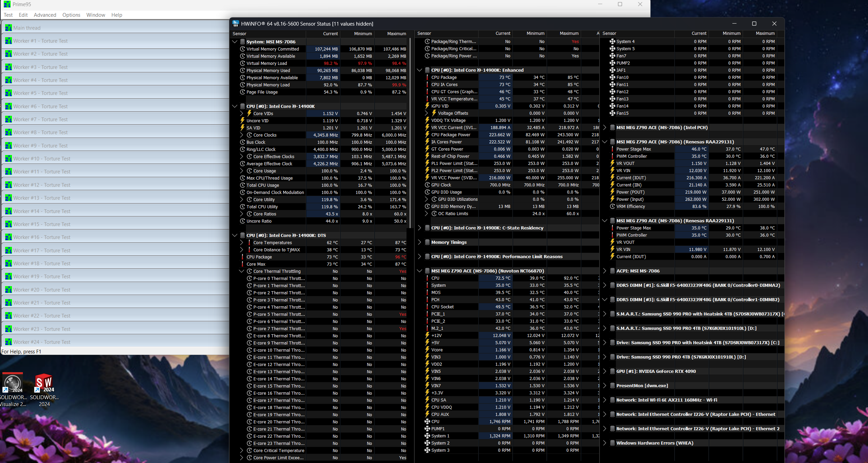Expand the NVIDIA GeForce RTX 4090 section
The width and height of the screenshot is (868, 463).
tap(604, 371)
